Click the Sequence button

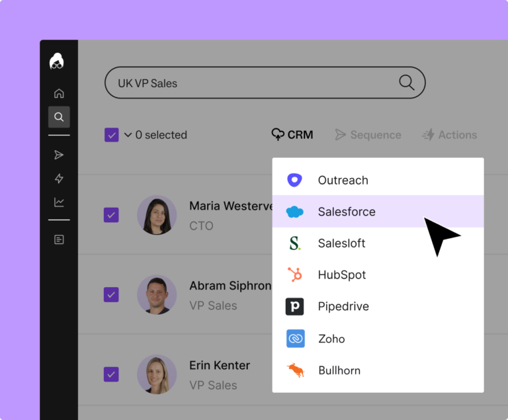(x=368, y=135)
